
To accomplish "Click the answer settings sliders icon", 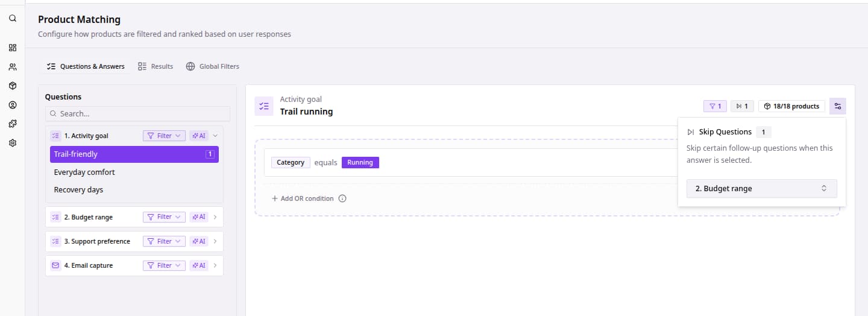I will pyautogui.click(x=838, y=106).
